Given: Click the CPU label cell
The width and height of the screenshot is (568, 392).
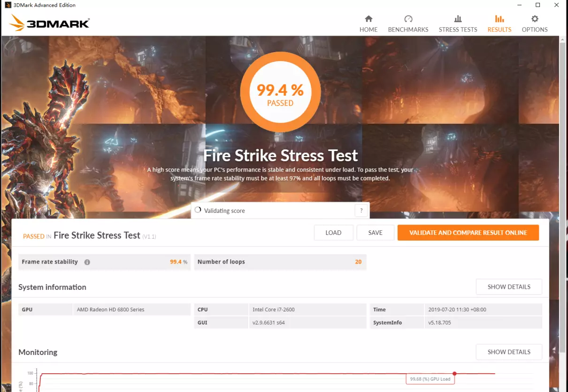Looking at the screenshot, I should click(221, 309).
